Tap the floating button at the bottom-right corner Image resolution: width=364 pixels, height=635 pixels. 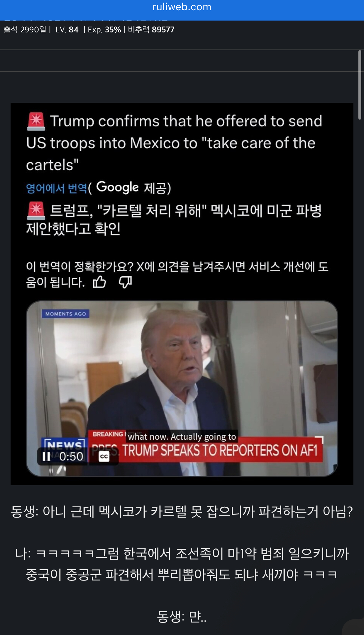354,627
